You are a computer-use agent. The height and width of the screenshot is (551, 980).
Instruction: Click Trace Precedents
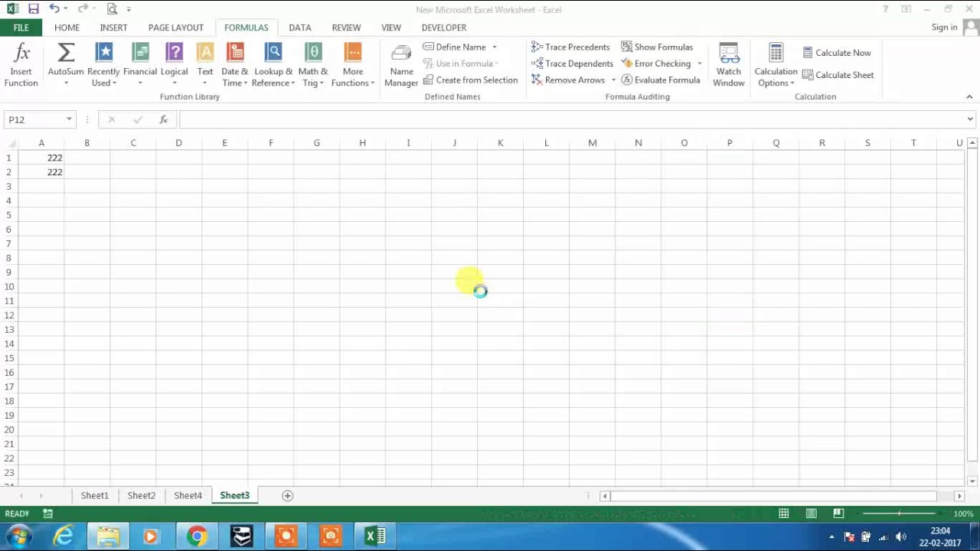tap(570, 47)
